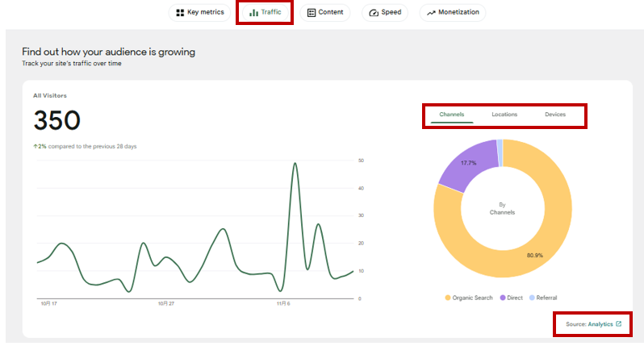Click the light blue Referral legend dot
Screen dimensions: 644x346
point(532,298)
